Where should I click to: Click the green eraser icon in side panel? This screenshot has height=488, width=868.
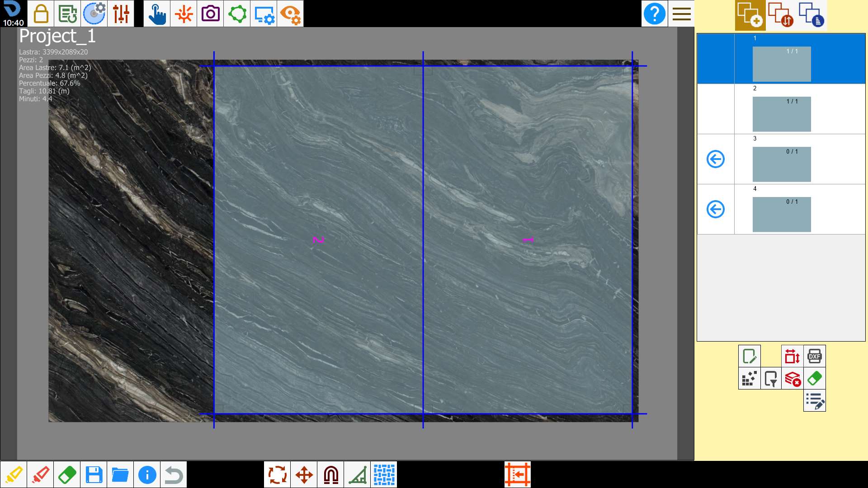point(815,378)
